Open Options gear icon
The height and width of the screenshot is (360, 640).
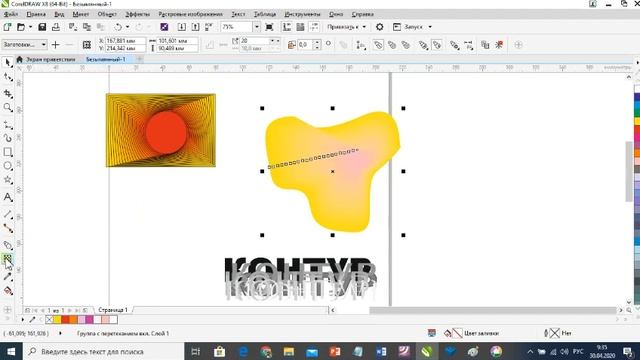[x=380, y=27]
